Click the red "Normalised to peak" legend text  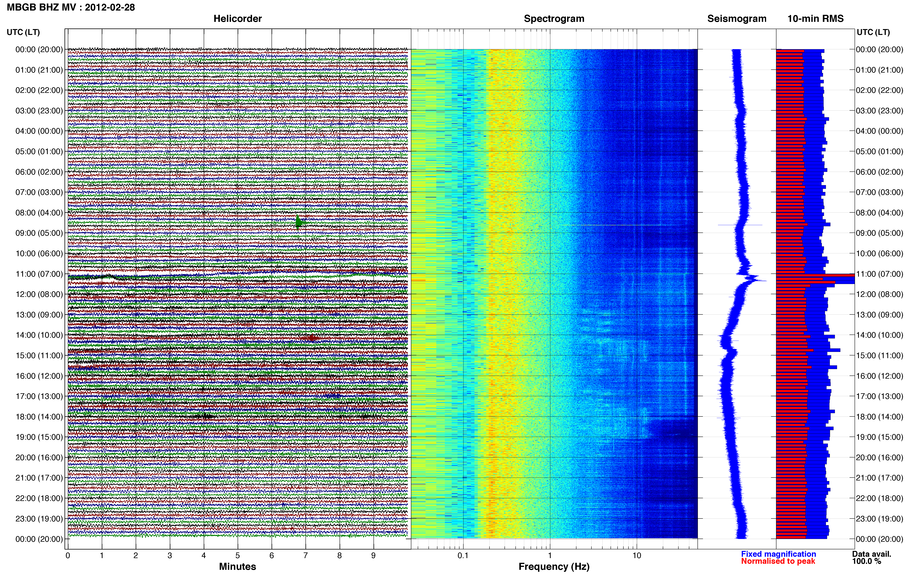pyautogui.click(x=778, y=561)
